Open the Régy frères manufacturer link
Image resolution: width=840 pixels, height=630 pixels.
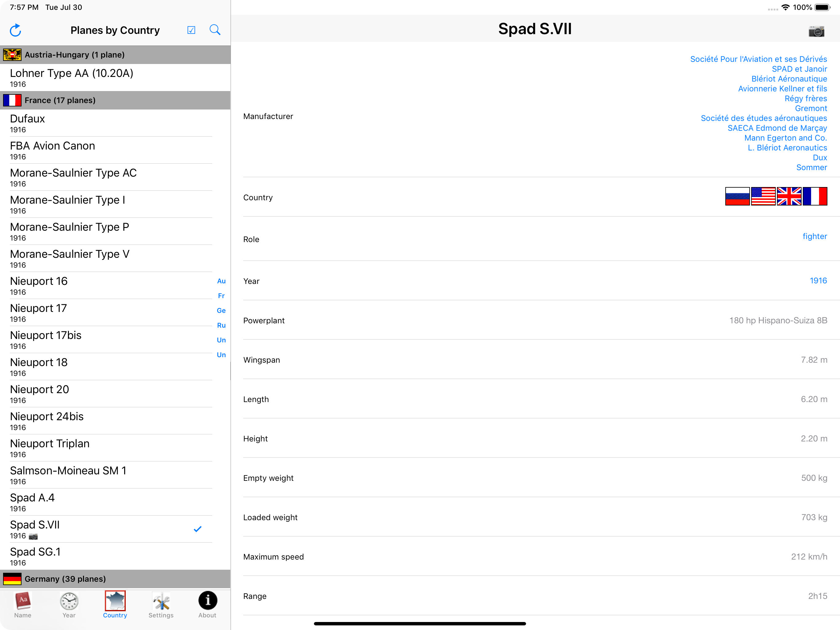(x=806, y=98)
